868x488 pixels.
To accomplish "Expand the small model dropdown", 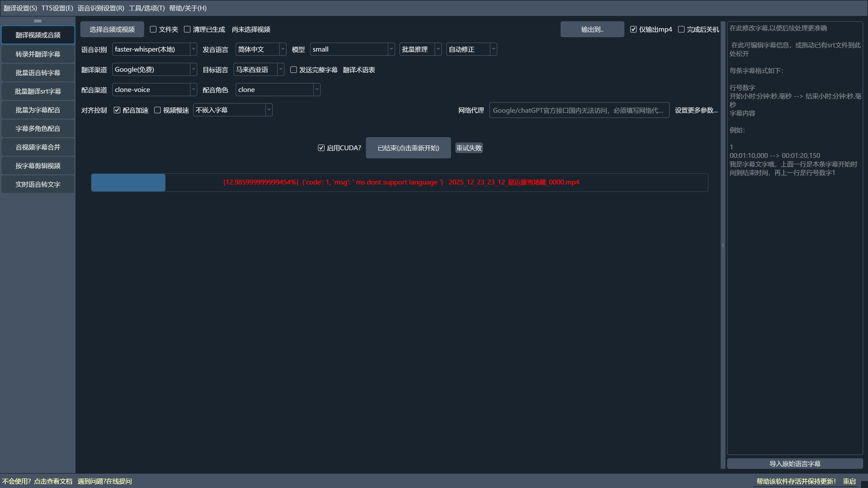I will coord(352,49).
